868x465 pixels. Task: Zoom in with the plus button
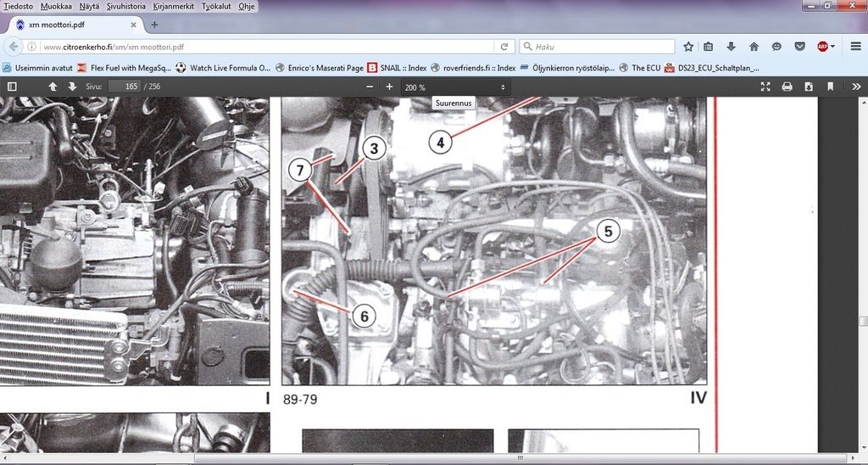389,87
